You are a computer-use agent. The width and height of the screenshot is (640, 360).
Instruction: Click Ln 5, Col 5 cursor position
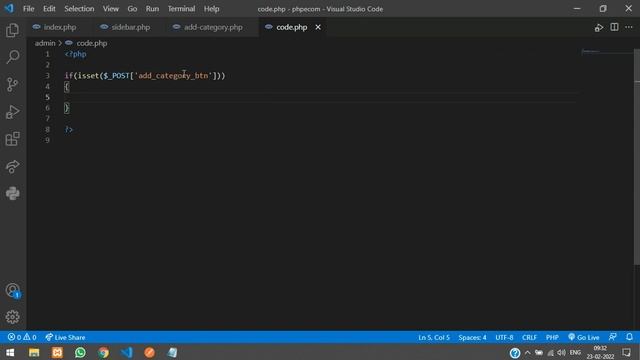click(x=434, y=337)
